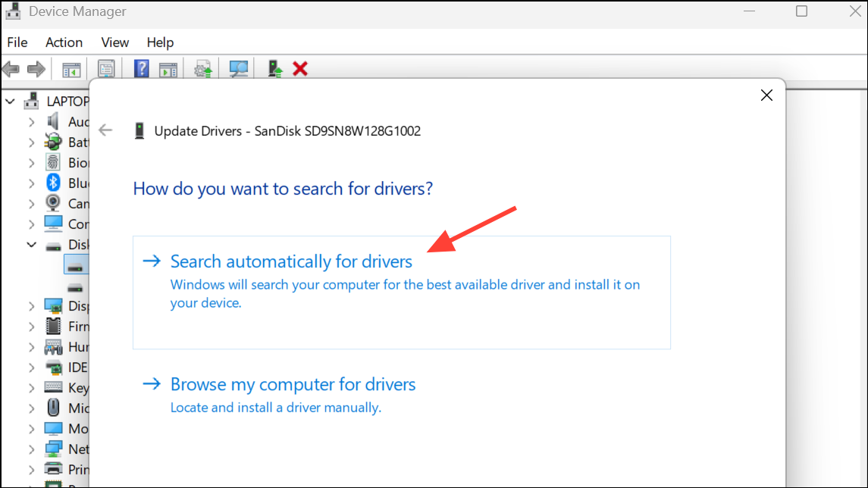The image size is (868, 488).
Task: Click the Update device driver toolbar icon
Action: [203, 69]
